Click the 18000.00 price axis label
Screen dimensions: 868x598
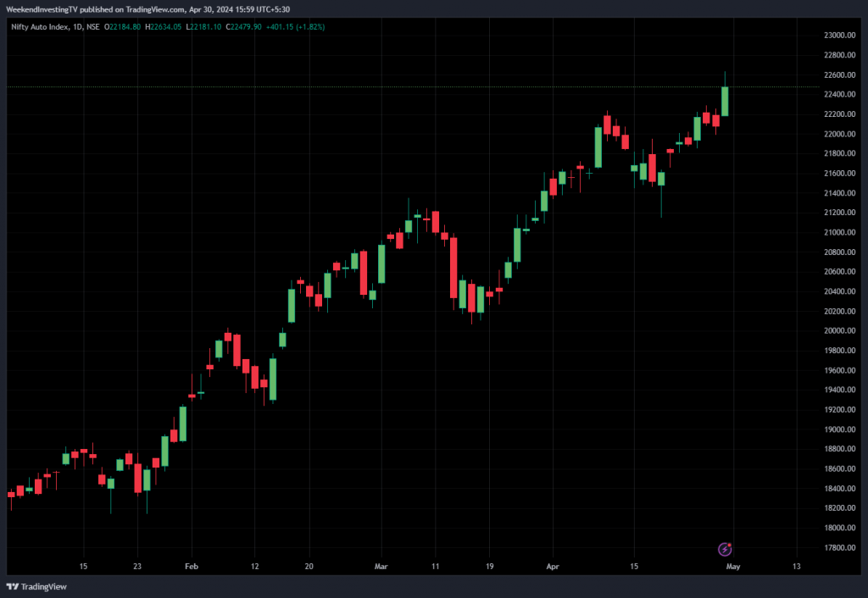click(x=839, y=529)
